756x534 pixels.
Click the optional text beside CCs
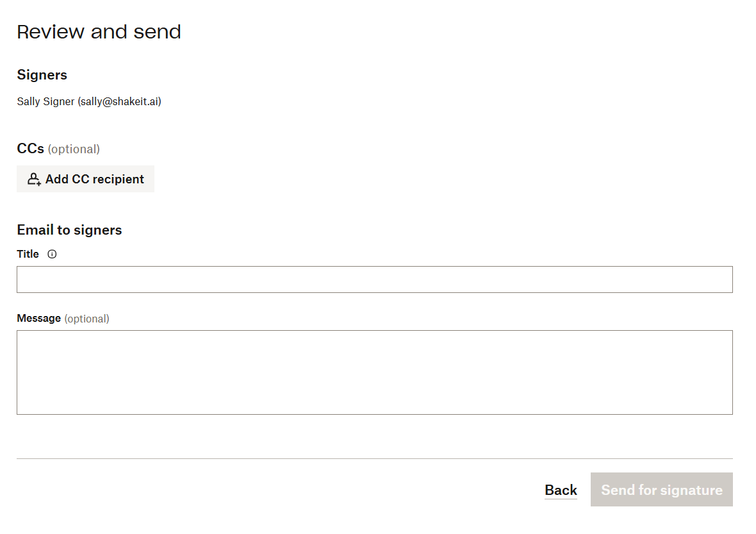[x=74, y=149]
